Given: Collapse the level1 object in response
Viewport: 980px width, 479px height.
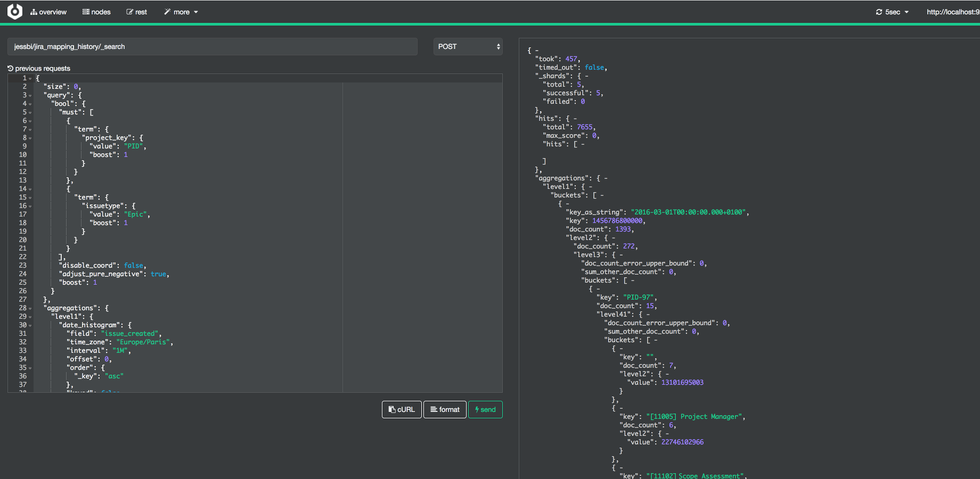Looking at the screenshot, I should (x=591, y=187).
